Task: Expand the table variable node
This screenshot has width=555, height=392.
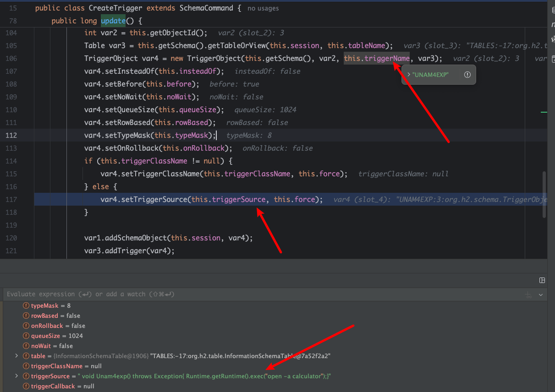Action: pos(16,356)
